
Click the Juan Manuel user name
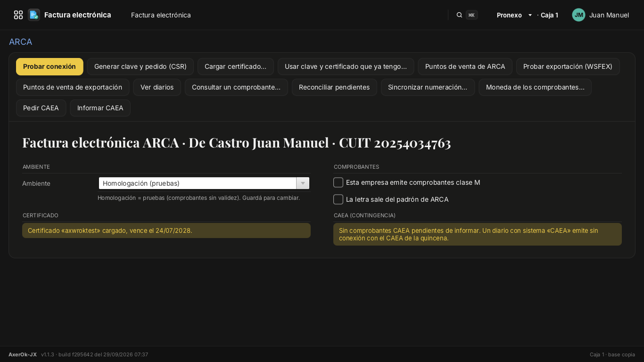point(609,15)
